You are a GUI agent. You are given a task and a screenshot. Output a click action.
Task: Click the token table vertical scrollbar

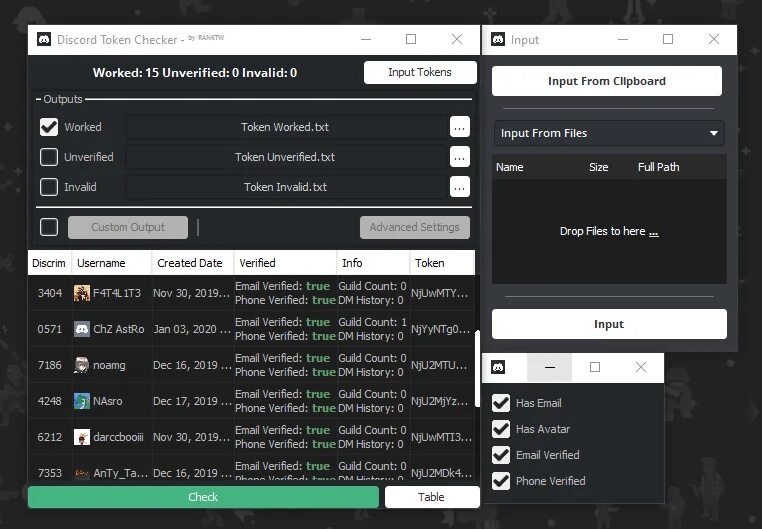(x=477, y=369)
